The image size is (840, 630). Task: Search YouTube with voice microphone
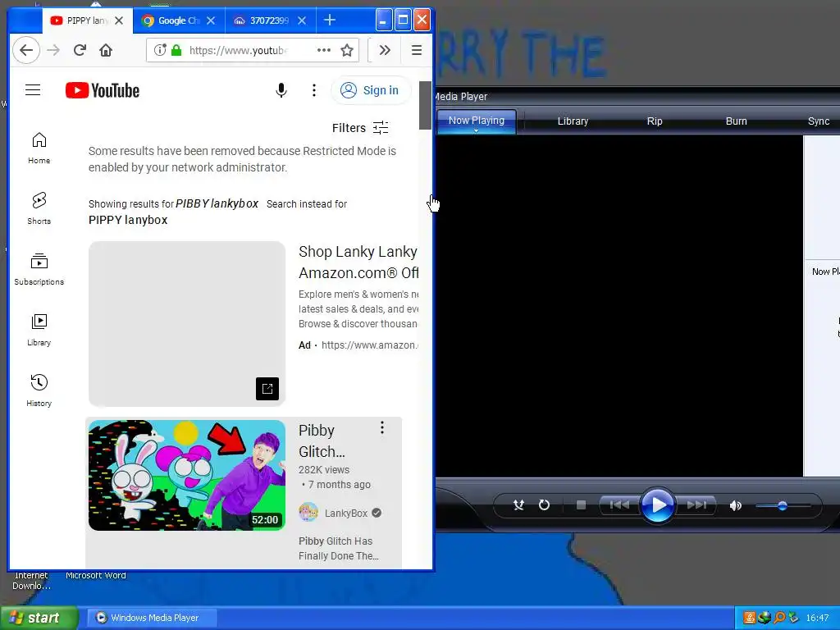click(x=281, y=90)
